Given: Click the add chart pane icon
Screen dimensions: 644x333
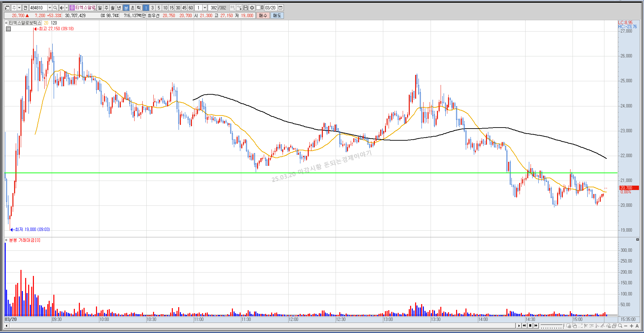Looking at the screenshot, I should [568, 326].
